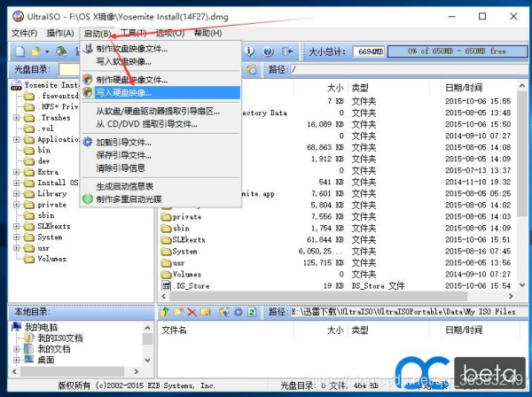The height and width of the screenshot is (397, 532).
Task: Click the file list vertical scrollbar down arrow
Action: [x=522, y=285]
